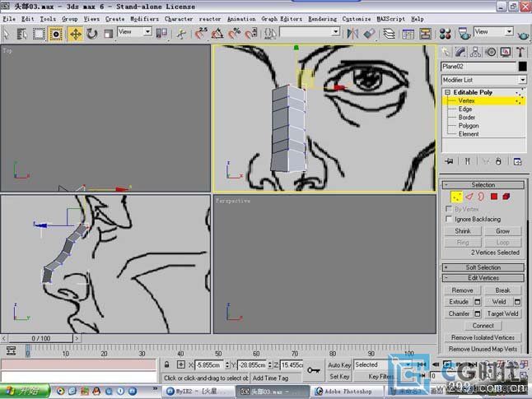Open object color swatch next to Plane02
This screenshot has width=532, height=399.
tap(522, 67)
